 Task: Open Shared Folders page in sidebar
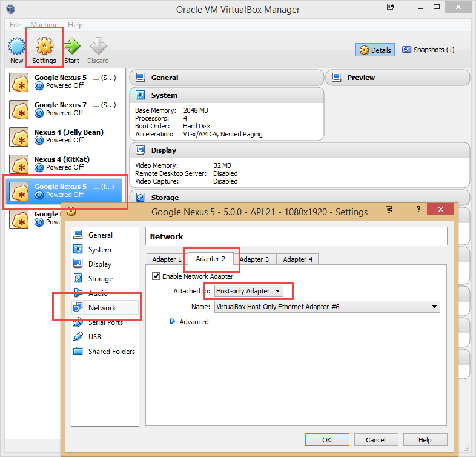pos(105,352)
